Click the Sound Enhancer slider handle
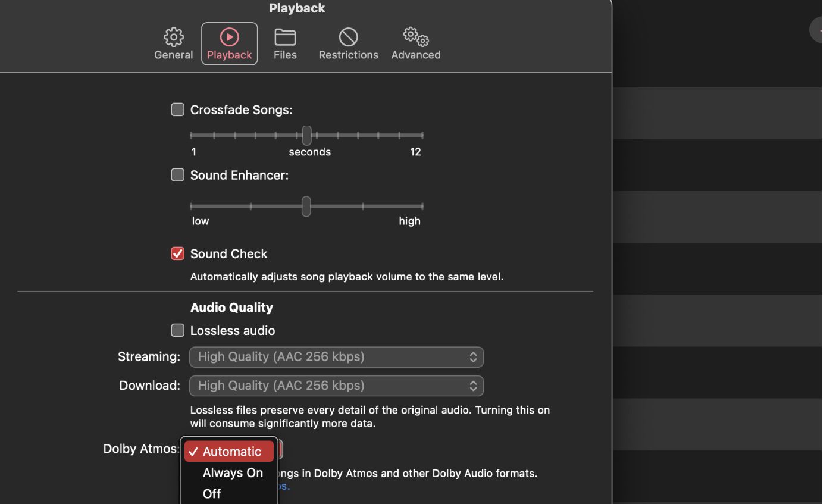833x504 pixels. point(306,206)
